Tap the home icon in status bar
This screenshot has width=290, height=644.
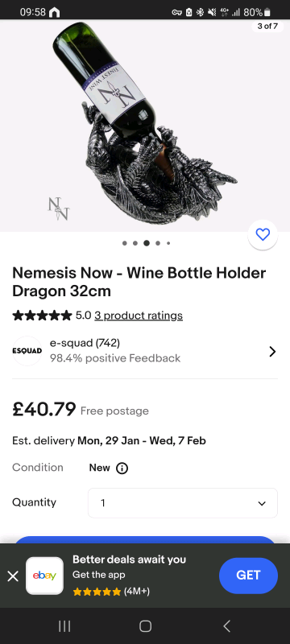tap(54, 12)
